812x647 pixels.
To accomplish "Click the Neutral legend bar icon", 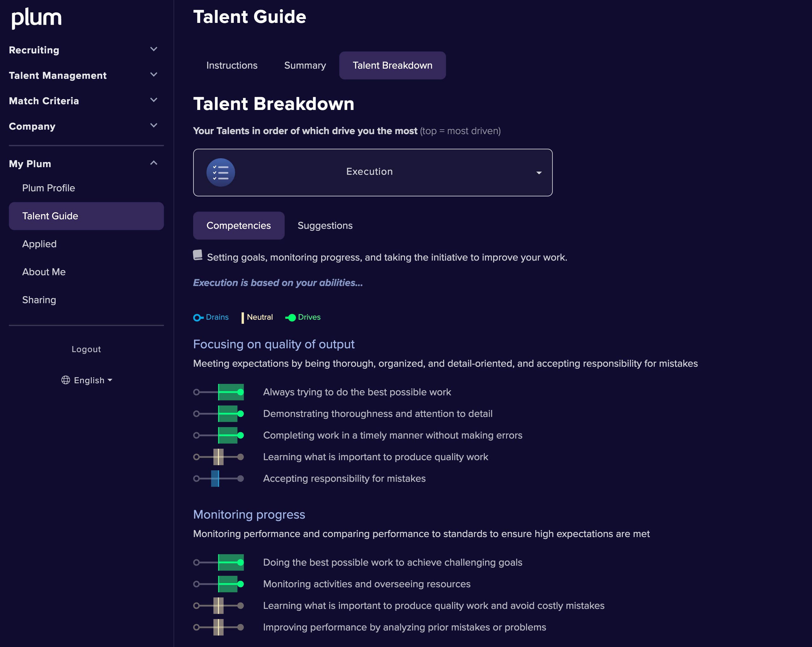I will (x=242, y=318).
